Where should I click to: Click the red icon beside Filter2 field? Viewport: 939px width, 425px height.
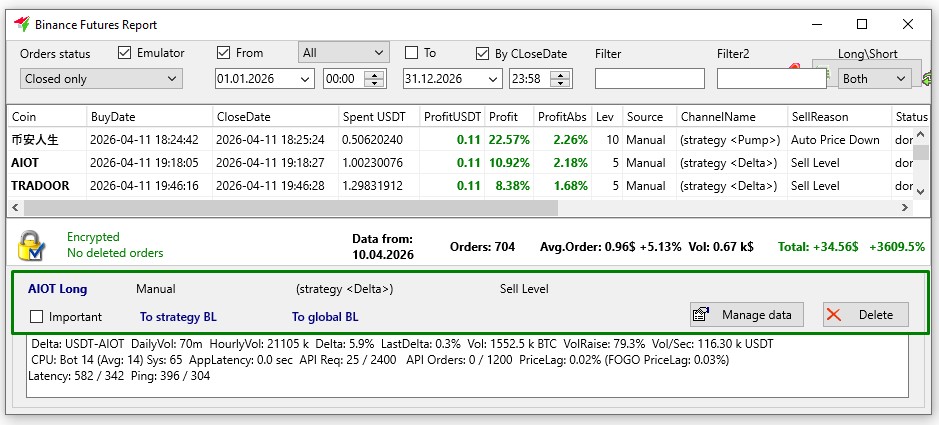(x=796, y=68)
